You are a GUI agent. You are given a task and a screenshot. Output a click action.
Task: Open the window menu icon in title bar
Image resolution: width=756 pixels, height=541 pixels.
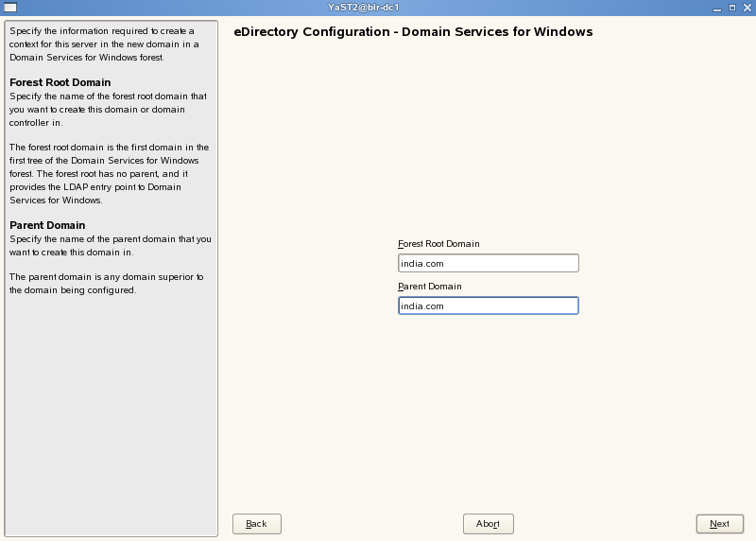(x=9, y=7)
